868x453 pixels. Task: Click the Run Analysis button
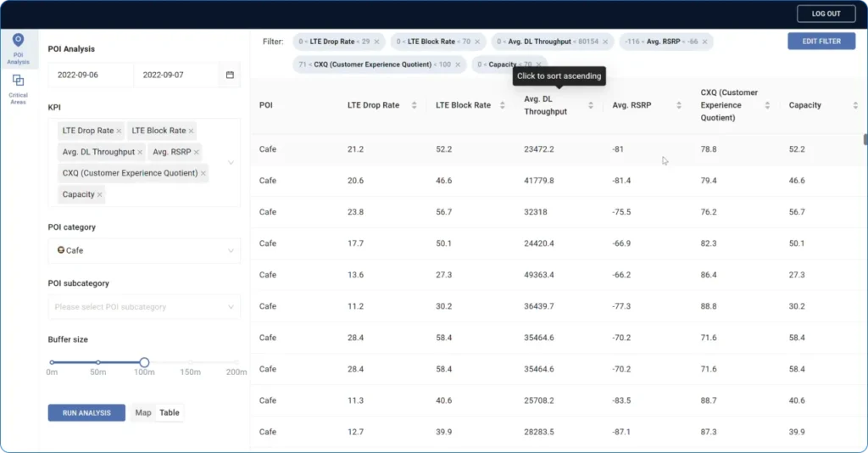pyautogui.click(x=86, y=413)
